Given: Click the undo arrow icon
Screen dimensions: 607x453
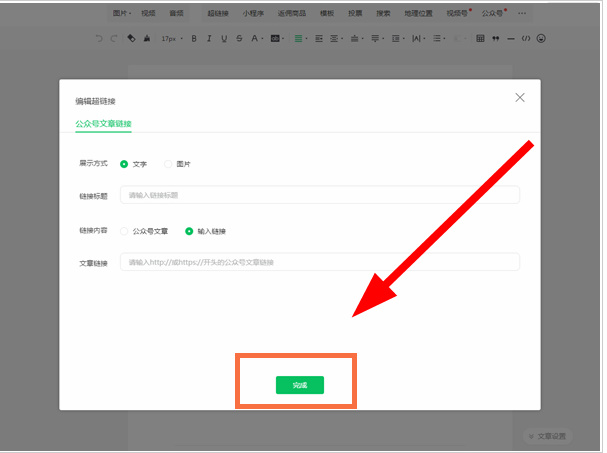Looking at the screenshot, I should (99, 38).
